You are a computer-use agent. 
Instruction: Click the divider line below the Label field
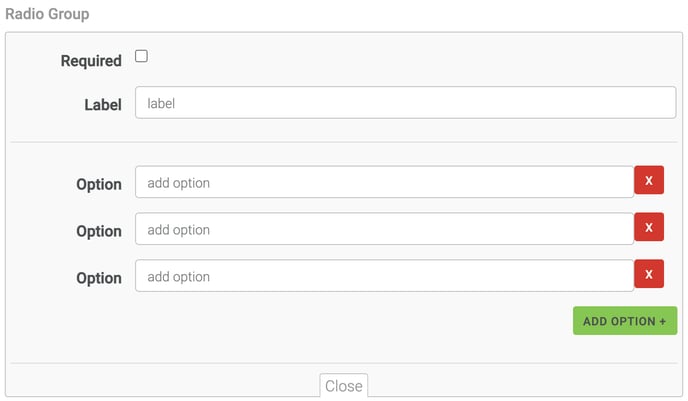[345, 142]
